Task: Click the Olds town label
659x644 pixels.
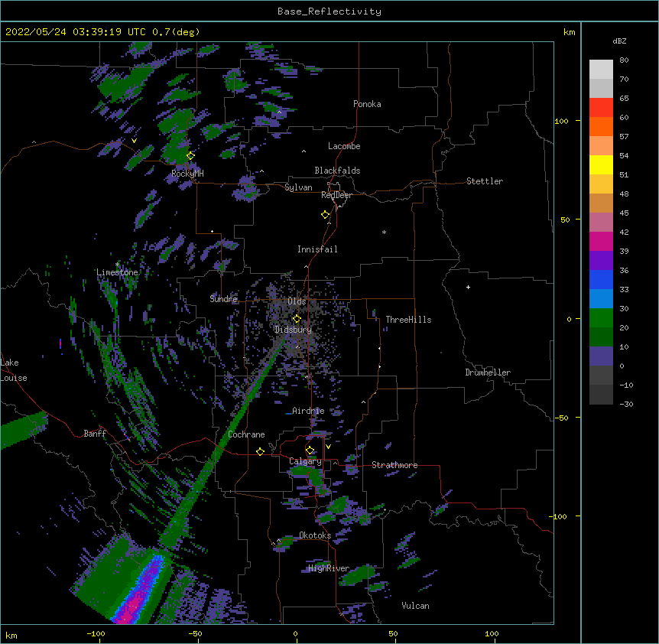Action: pyautogui.click(x=297, y=301)
